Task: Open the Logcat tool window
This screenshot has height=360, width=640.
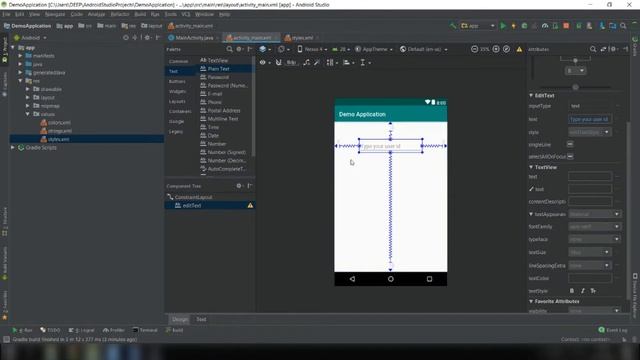Action: [81, 330]
